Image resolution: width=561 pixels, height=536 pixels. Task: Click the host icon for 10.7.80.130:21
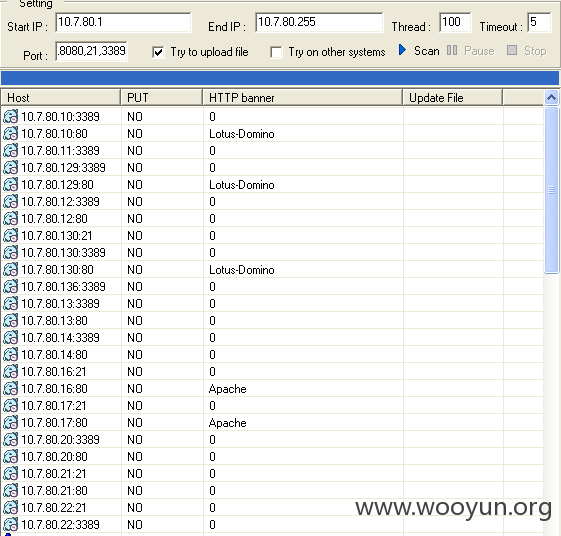tap(10, 236)
